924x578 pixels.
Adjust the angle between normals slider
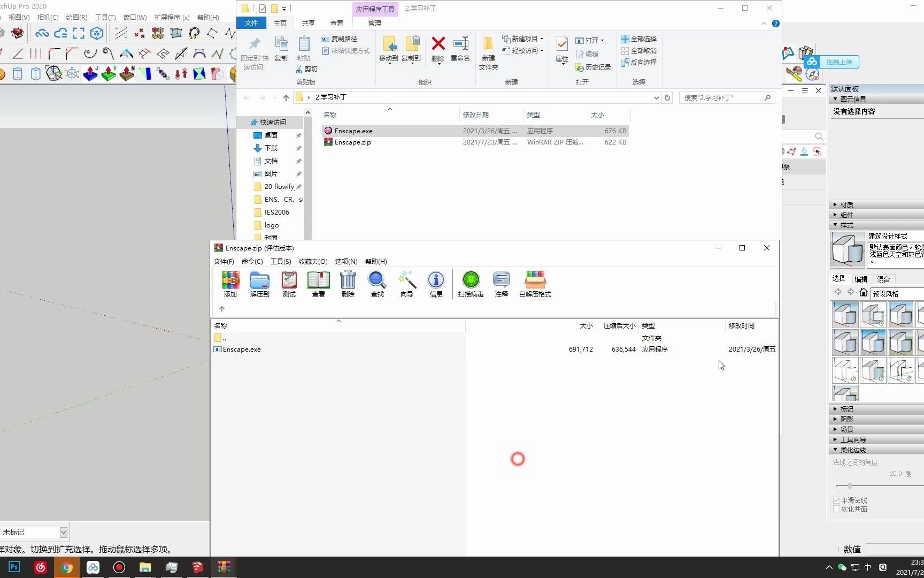pyautogui.click(x=850, y=486)
